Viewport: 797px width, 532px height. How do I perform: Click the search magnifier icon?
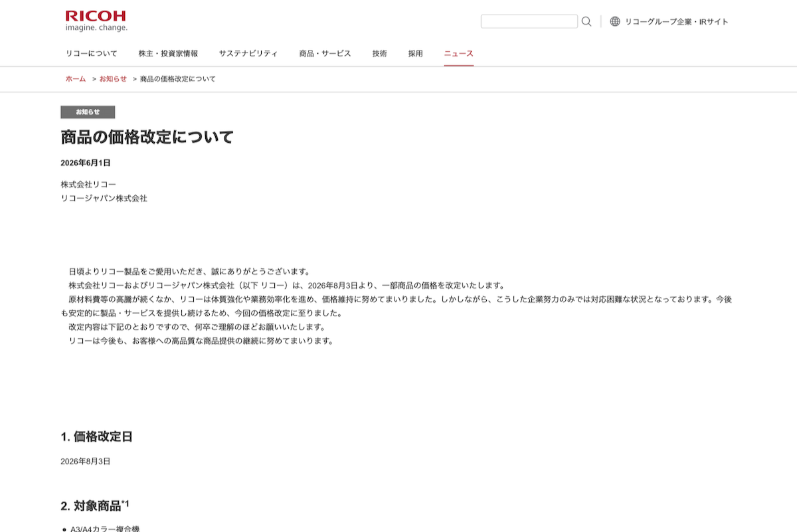tap(586, 21)
